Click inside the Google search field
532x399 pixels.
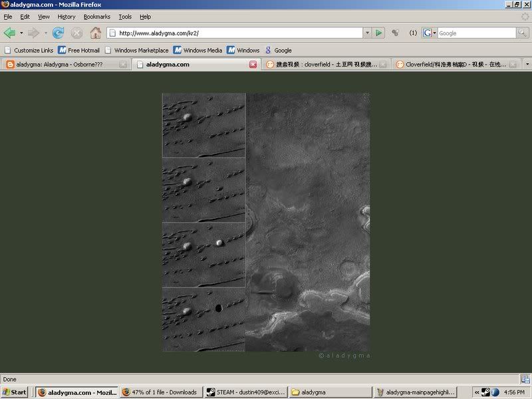click(x=475, y=33)
